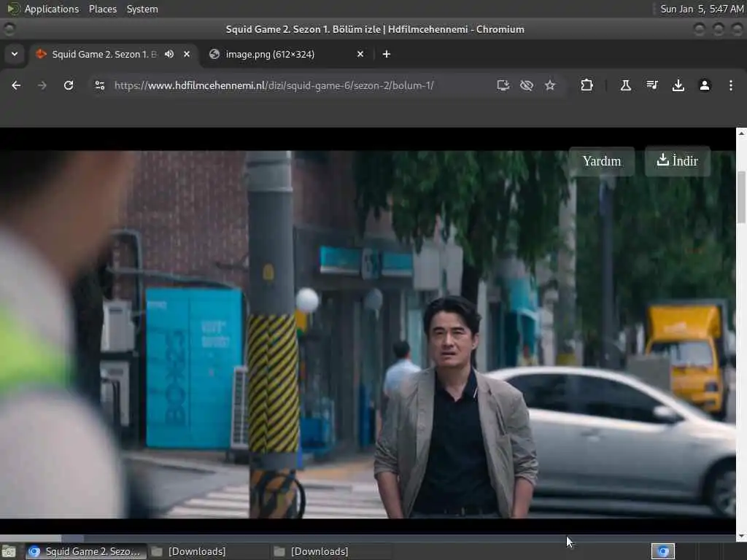747x560 pixels.
Task: Mute the Squid Game tab audio
Action: (169, 54)
